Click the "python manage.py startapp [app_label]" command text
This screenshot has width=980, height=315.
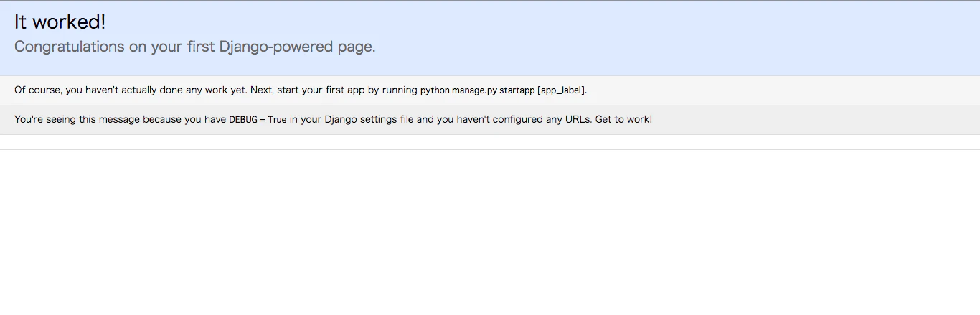pyautogui.click(x=503, y=90)
